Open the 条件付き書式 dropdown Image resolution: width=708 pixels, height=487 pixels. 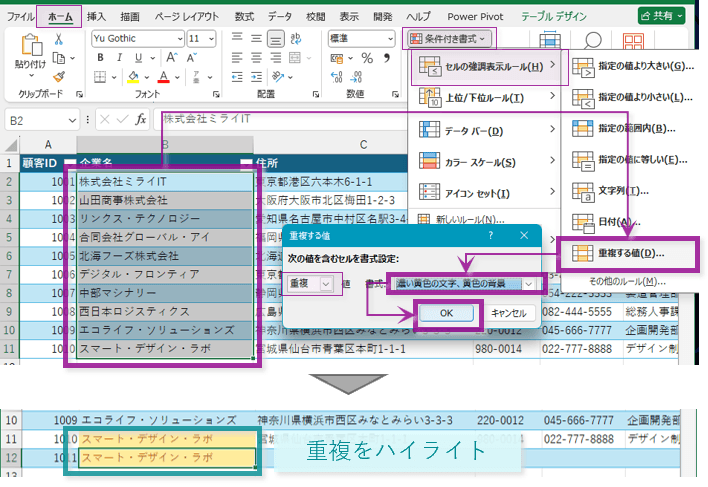[x=448, y=39]
